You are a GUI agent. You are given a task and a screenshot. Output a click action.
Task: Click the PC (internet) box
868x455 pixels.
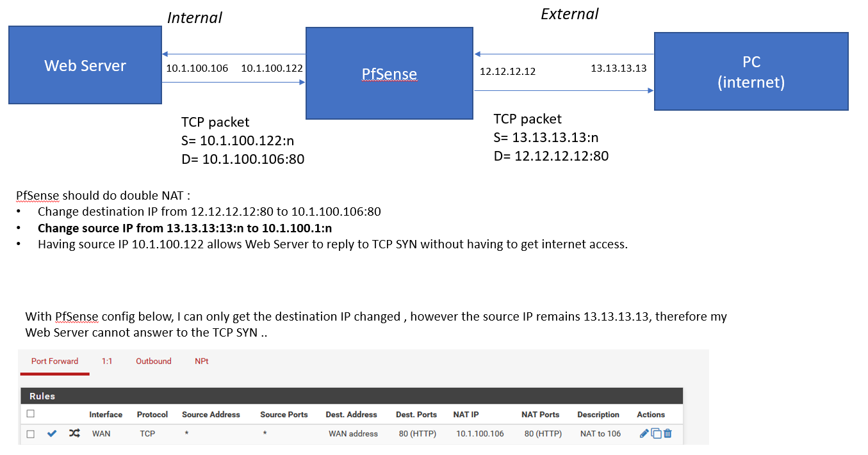(751, 72)
